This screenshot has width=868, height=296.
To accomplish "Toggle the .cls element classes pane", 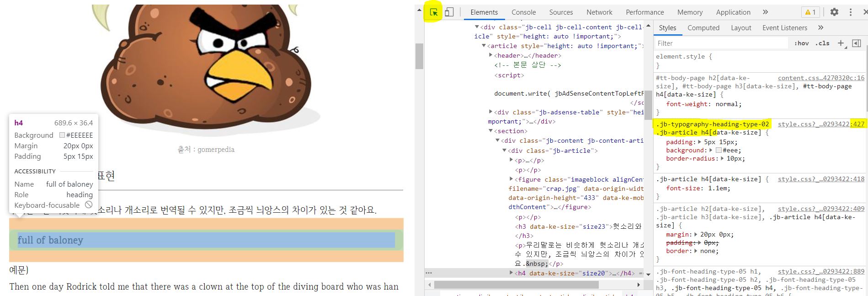I will click(x=823, y=43).
